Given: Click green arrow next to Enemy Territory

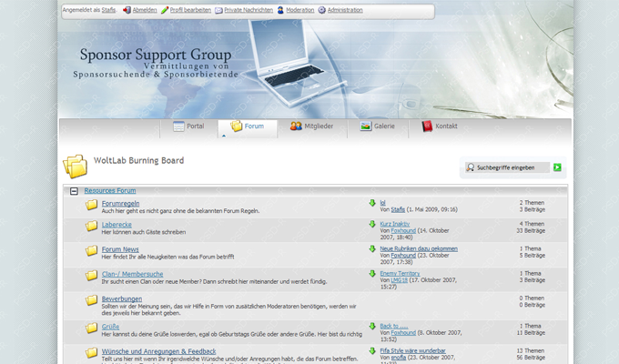Looking at the screenshot, I should pyautogui.click(x=372, y=273).
